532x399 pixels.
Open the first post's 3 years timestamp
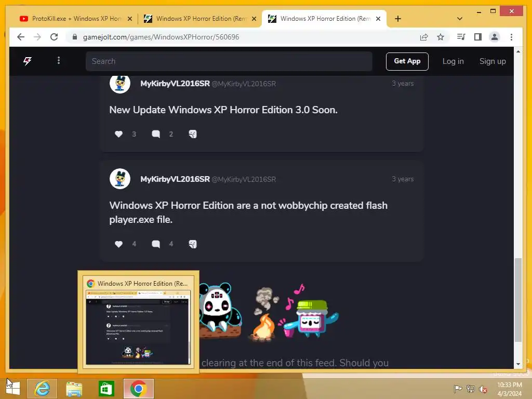coord(403,84)
